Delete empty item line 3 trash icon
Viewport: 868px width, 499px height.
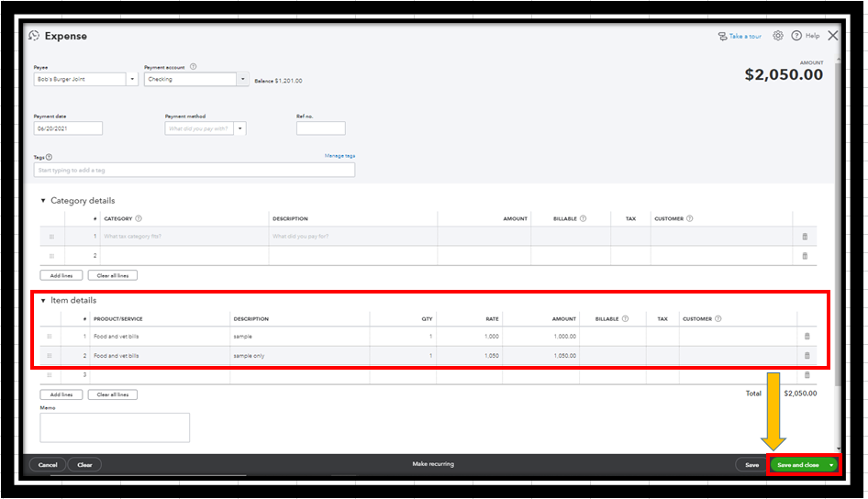click(x=807, y=374)
